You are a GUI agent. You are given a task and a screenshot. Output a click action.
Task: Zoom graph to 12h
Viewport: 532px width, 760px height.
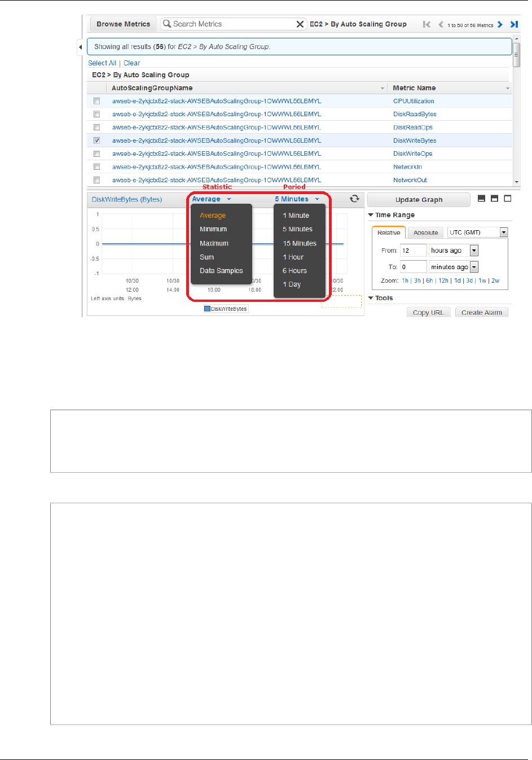tap(443, 280)
